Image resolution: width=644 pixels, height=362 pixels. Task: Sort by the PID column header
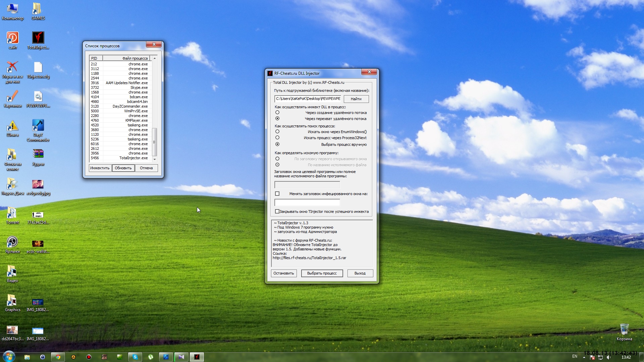point(96,58)
